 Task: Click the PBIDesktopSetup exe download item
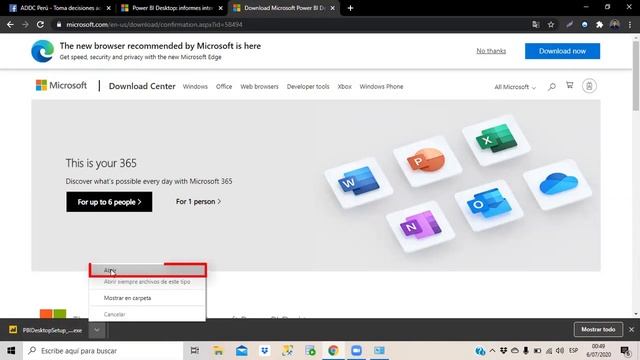coord(46,330)
